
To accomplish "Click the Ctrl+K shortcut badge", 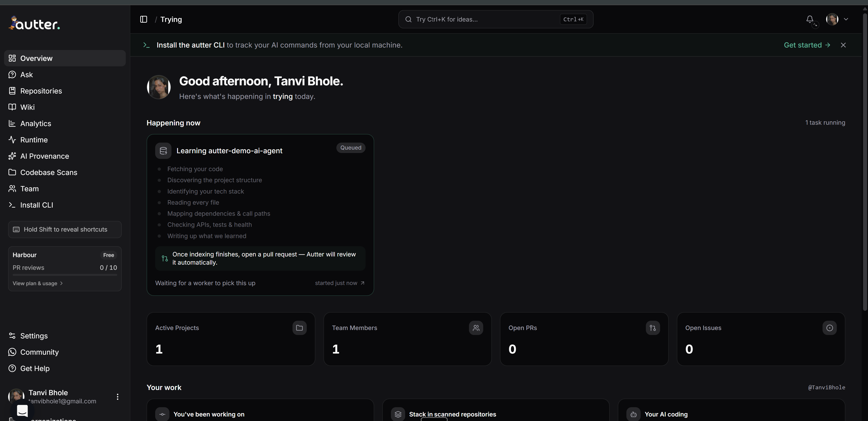I will 573,19.
